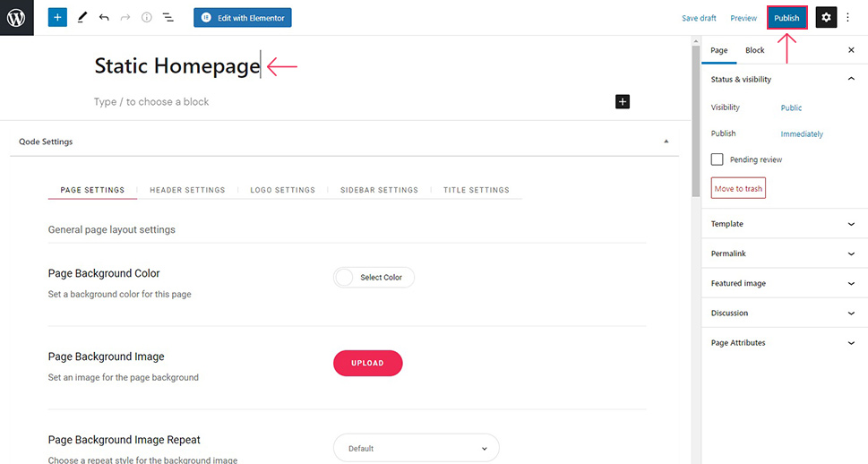Viewport: 868px width, 464px height.
Task: Open the Select Color picker
Action: click(374, 278)
